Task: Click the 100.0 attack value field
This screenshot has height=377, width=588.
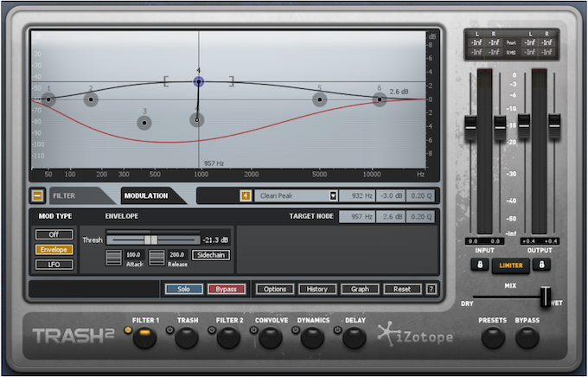Action: pyautogui.click(x=135, y=255)
